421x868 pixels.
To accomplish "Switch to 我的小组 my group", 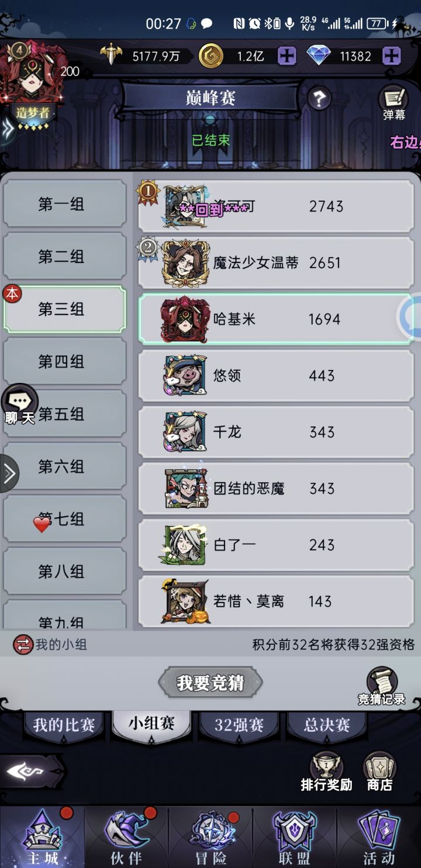I will pyautogui.click(x=50, y=645).
